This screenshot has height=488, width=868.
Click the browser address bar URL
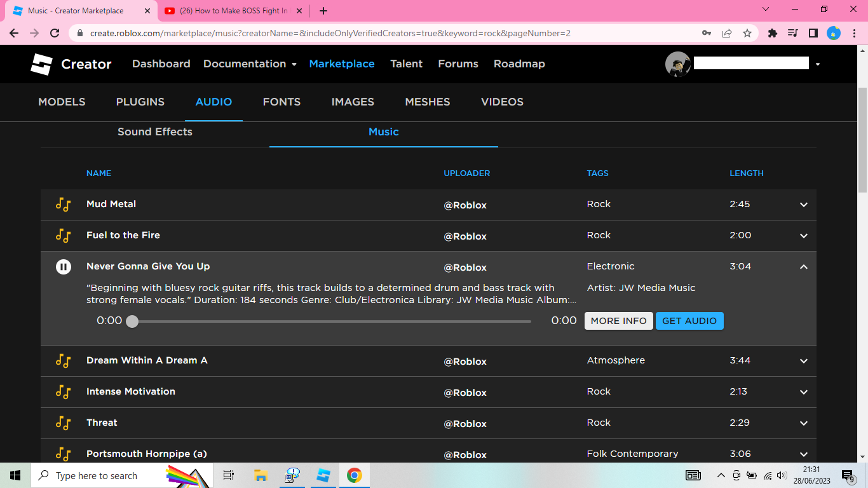coord(330,33)
